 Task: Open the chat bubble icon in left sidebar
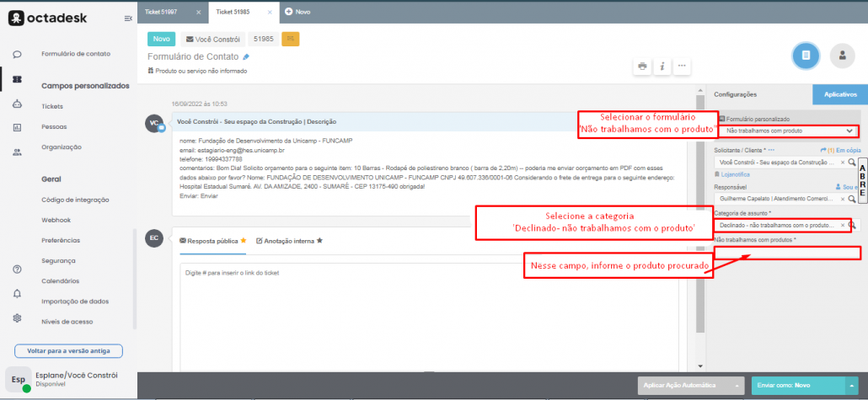[18, 55]
